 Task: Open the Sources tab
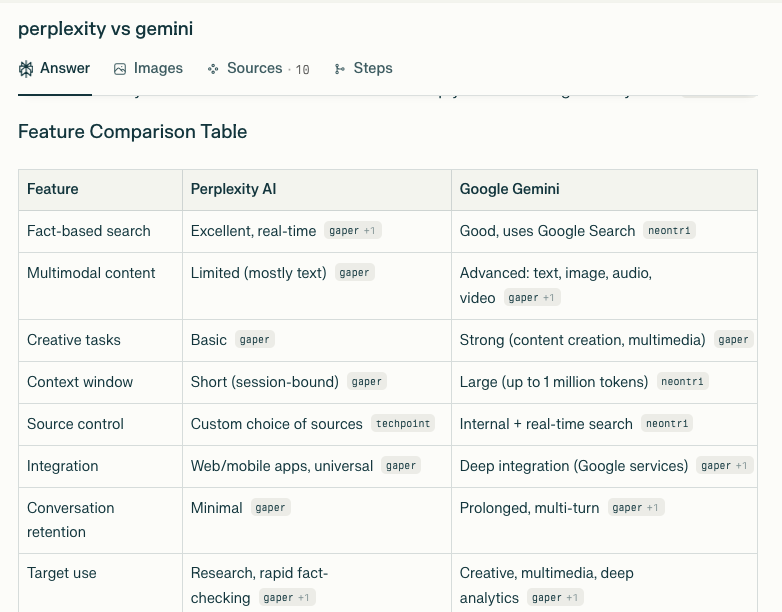point(258,68)
